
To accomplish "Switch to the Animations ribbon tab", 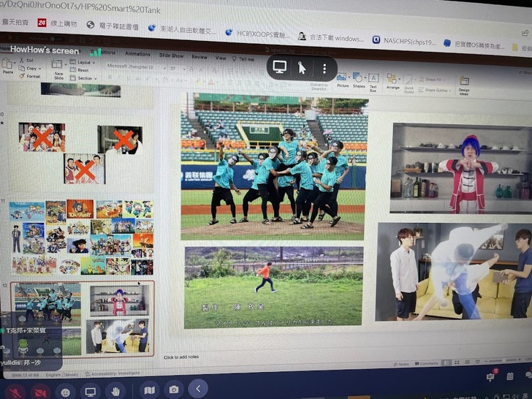I will [137, 54].
